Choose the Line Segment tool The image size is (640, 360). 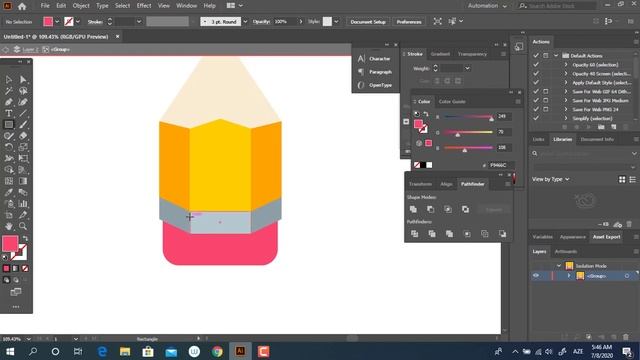click(x=23, y=113)
